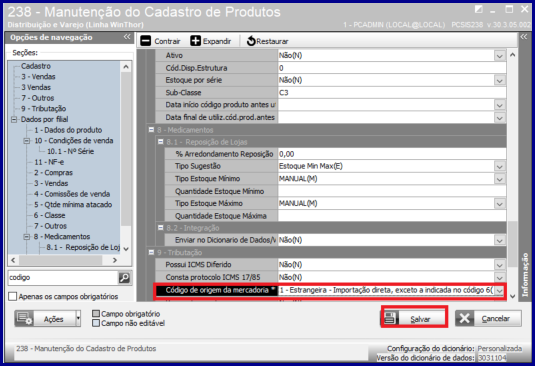Open the Tipo Estoque Mínimo dropdown

point(500,179)
